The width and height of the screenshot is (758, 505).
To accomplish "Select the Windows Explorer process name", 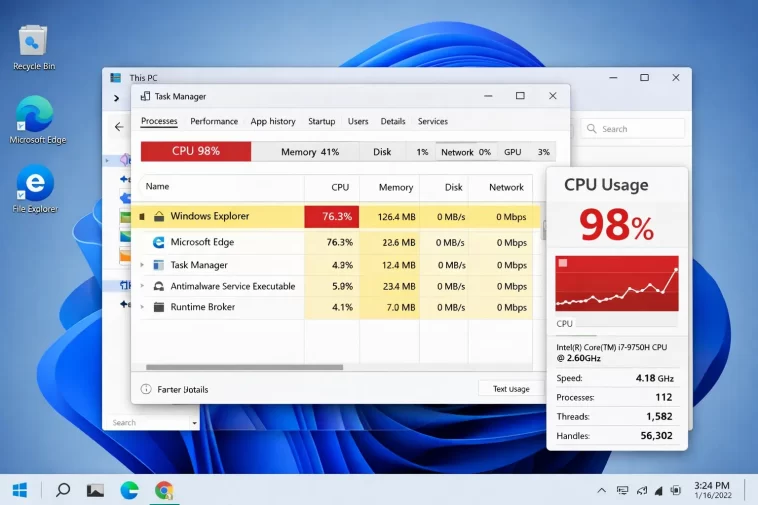I will coord(210,216).
